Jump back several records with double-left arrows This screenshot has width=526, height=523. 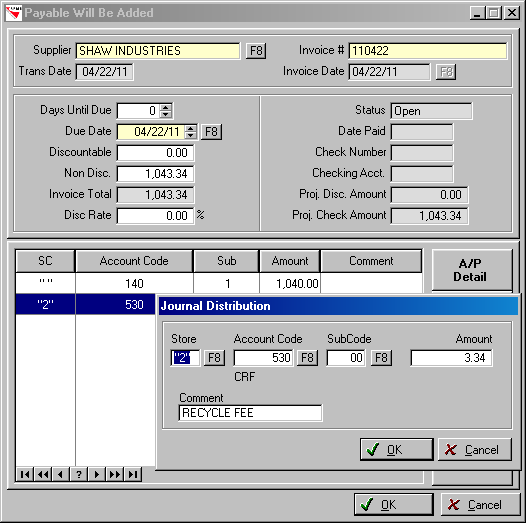(x=43, y=474)
